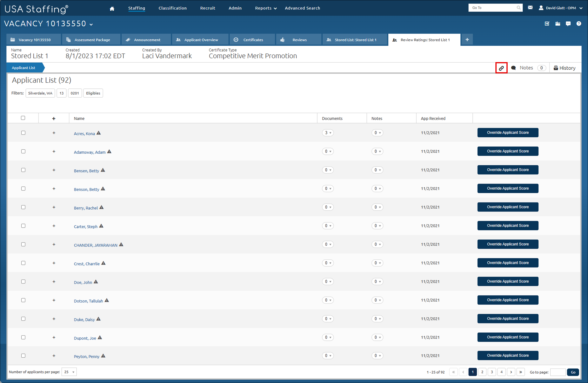Screen dimensions: 588x383
Task: Go to page 3 of applicant list
Action: coord(492,372)
